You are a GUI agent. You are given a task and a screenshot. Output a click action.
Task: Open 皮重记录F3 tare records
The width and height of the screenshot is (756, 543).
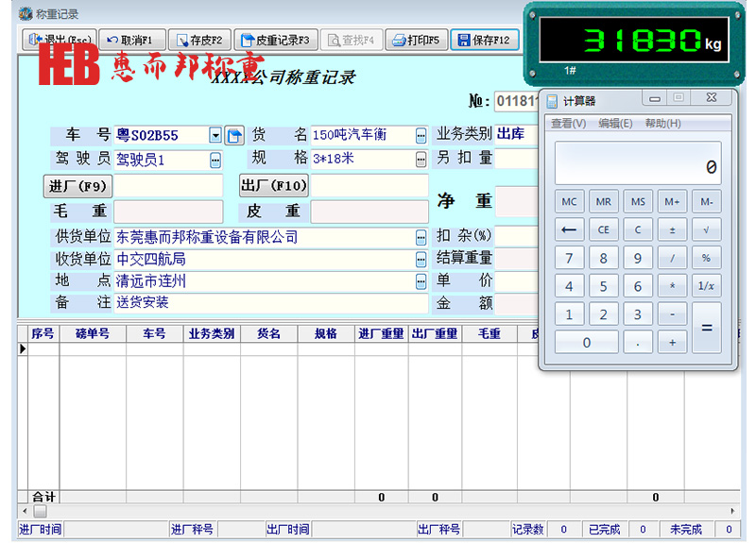click(275, 40)
